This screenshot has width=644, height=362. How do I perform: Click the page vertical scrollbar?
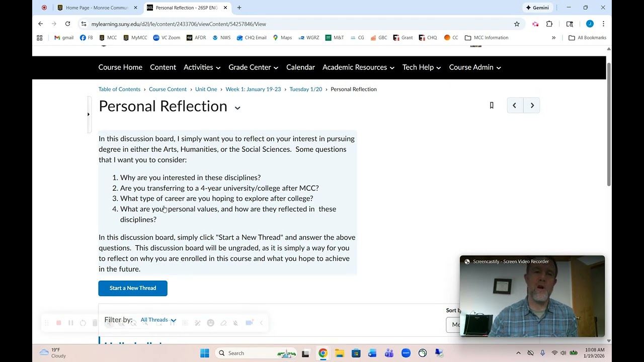pos(609,124)
